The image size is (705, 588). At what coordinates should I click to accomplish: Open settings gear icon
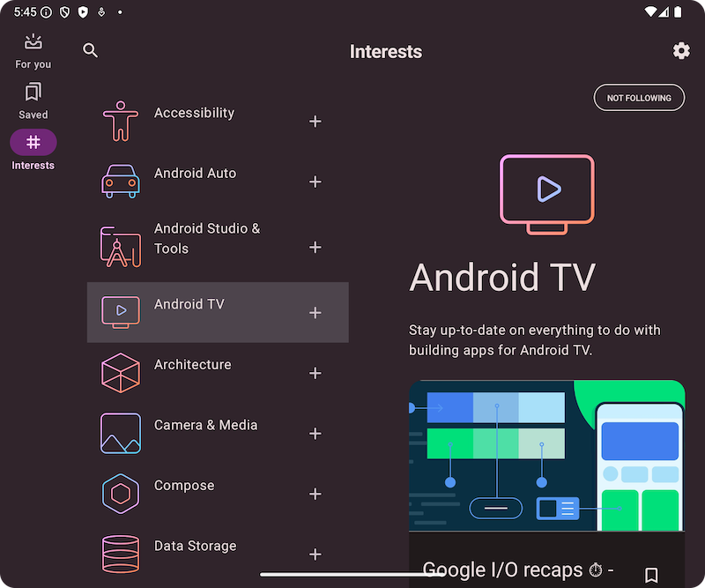[681, 51]
